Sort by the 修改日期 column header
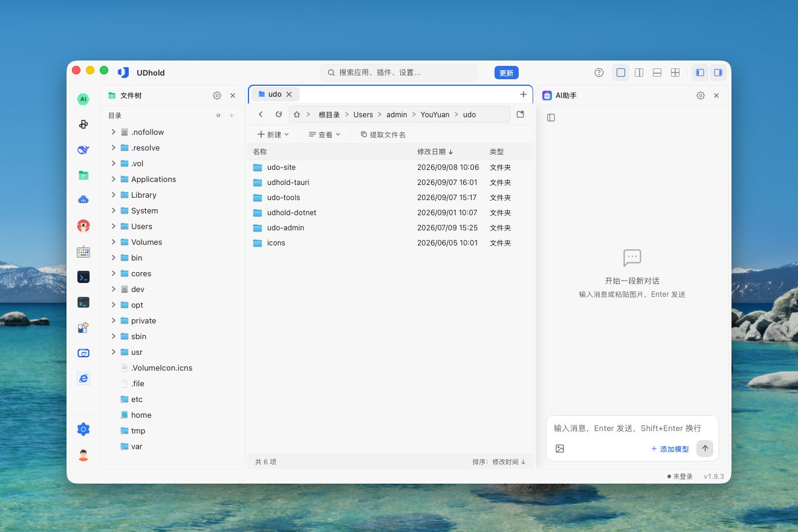Screen dimensions: 798x532 [x=435, y=152]
